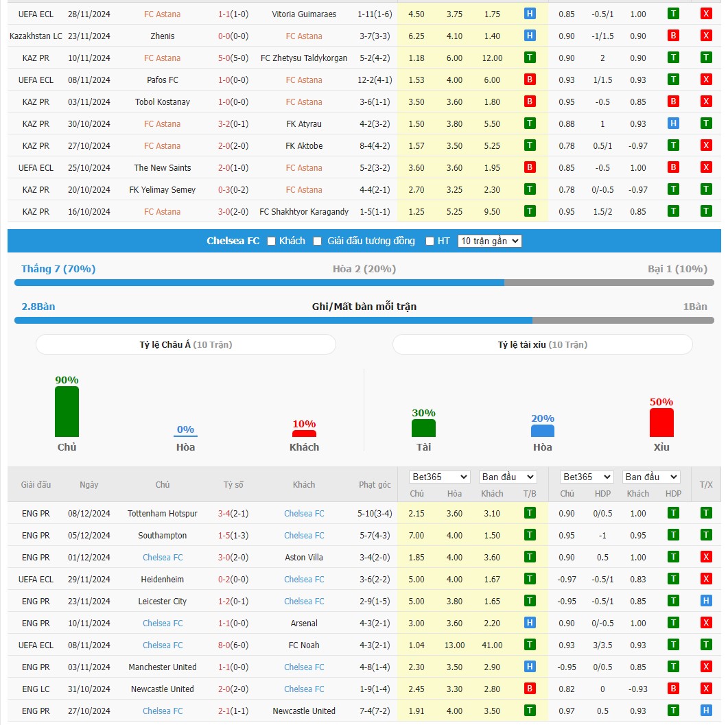Click the blue H result badge in the Zhenis row
Screen dimensions: 728x725
click(530, 36)
